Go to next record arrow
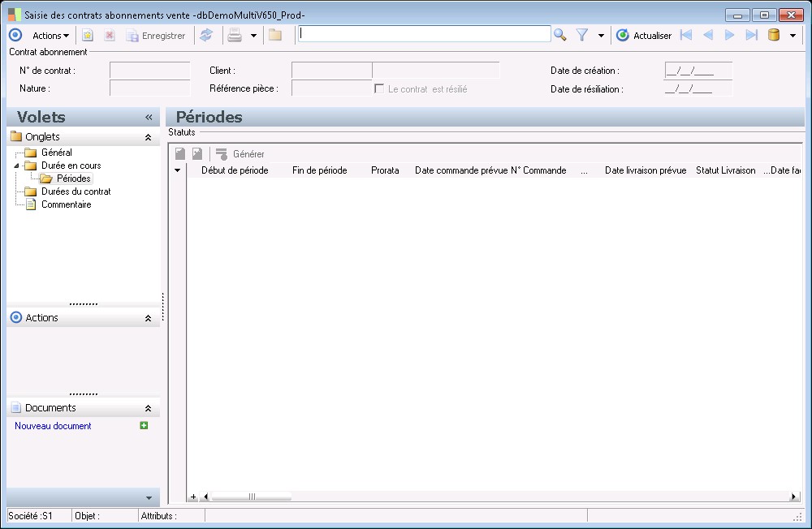 click(730, 35)
